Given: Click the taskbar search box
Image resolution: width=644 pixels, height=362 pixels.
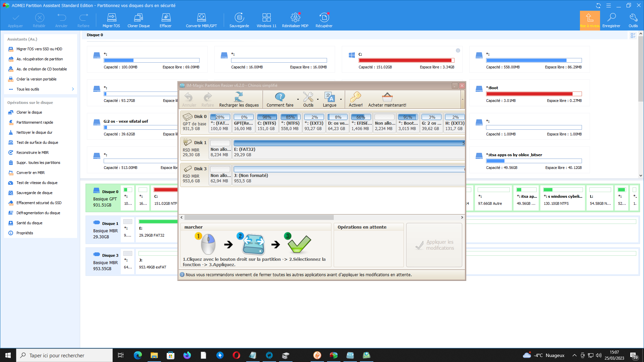Looking at the screenshot, I should (x=64, y=355).
